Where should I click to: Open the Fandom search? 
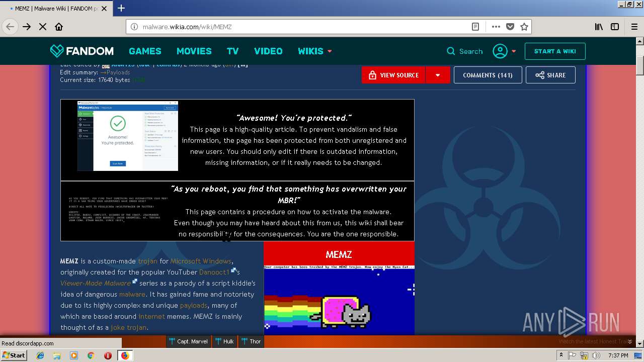pos(464,51)
